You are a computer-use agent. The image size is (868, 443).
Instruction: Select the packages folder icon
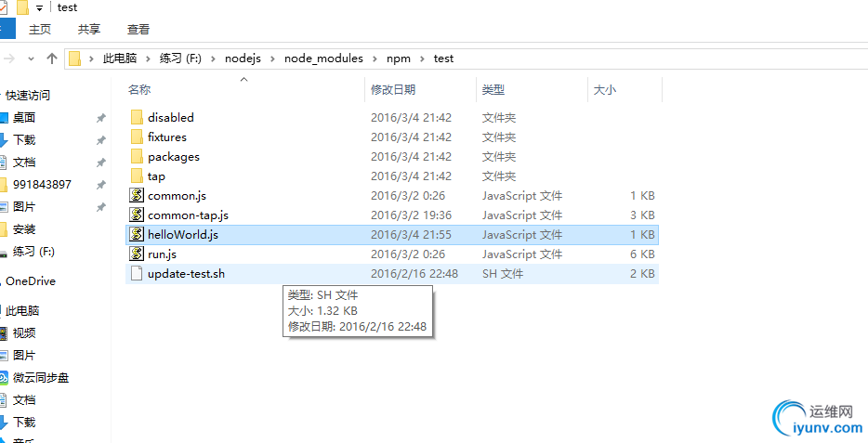(x=137, y=157)
